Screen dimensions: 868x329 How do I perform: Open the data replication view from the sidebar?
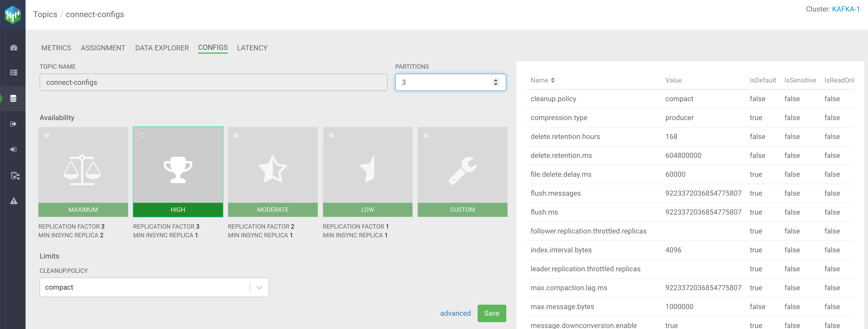pos(13,175)
